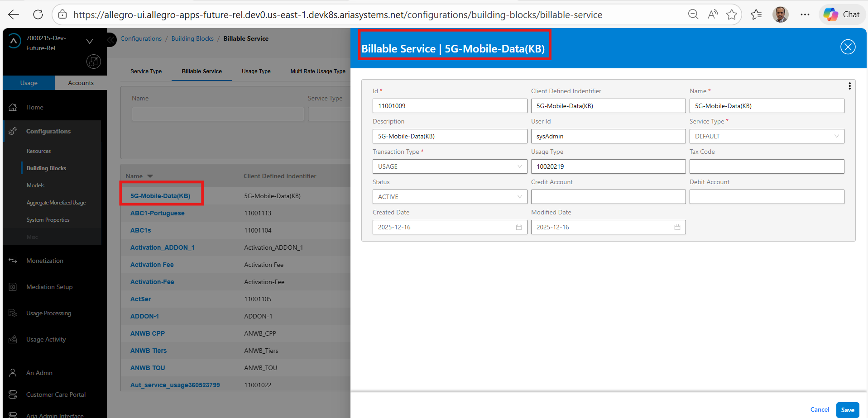Open the Customer Care Portal icon
868x418 pixels.
click(12, 394)
